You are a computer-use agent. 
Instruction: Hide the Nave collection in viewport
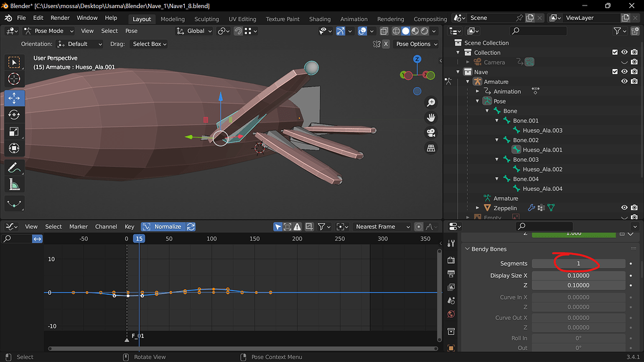pos(624,72)
